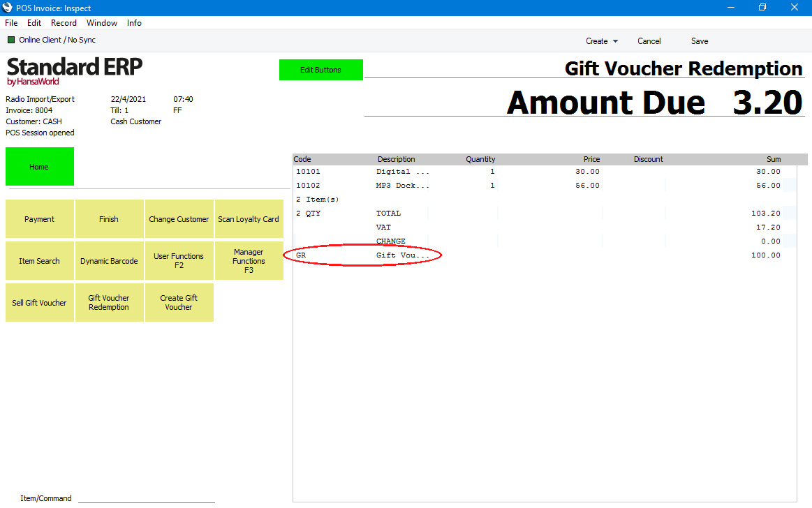Screen dimensions: 812x508
Task: Click the 'FF' text beside Till
Action: coord(177,110)
